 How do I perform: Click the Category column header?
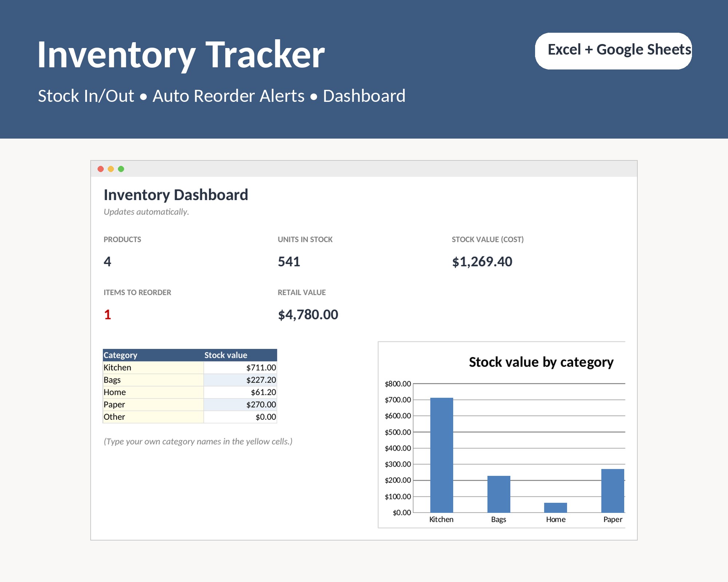(153, 355)
